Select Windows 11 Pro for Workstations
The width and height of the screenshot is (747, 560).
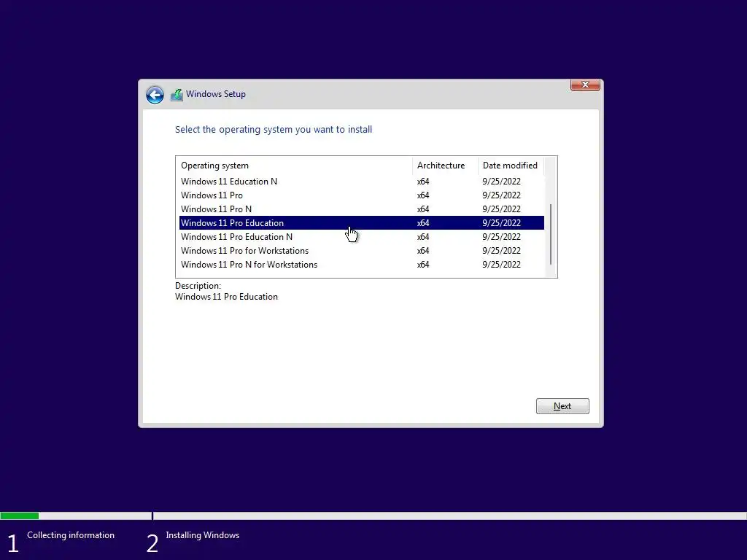tap(362, 251)
